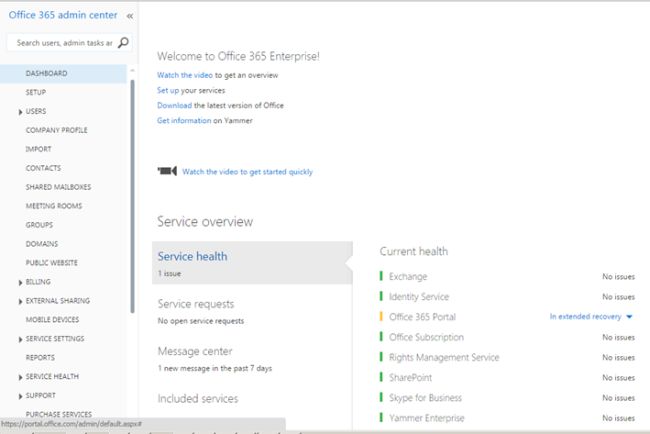Image resolution: width=650 pixels, height=434 pixels.
Task: Click Office 365 Portal in Current health
Action: click(x=422, y=317)
